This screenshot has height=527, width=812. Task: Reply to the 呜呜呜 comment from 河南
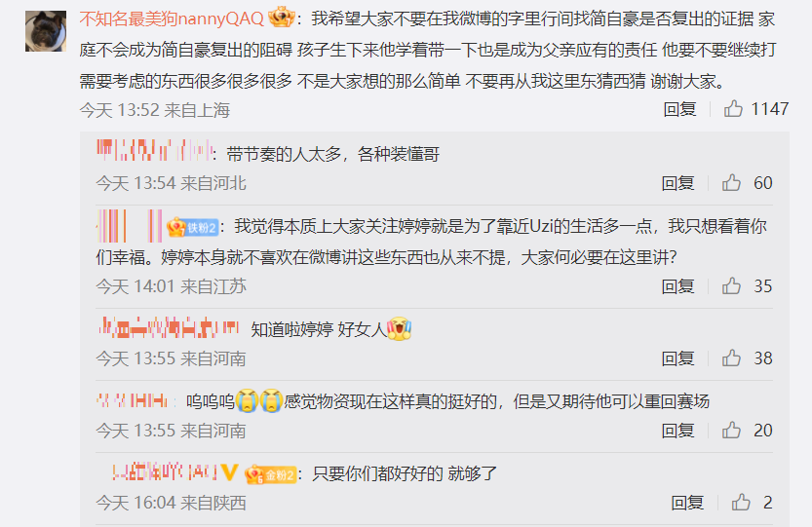coord(677,431)
